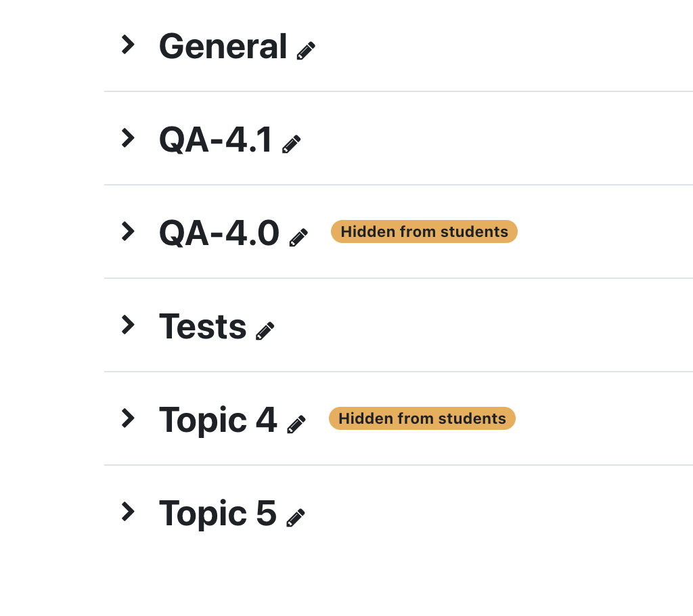Screen dimensions: 693x616
Task: Open the Topic 5 section heading
Action: pyautogui.click(x=218, y=513)
